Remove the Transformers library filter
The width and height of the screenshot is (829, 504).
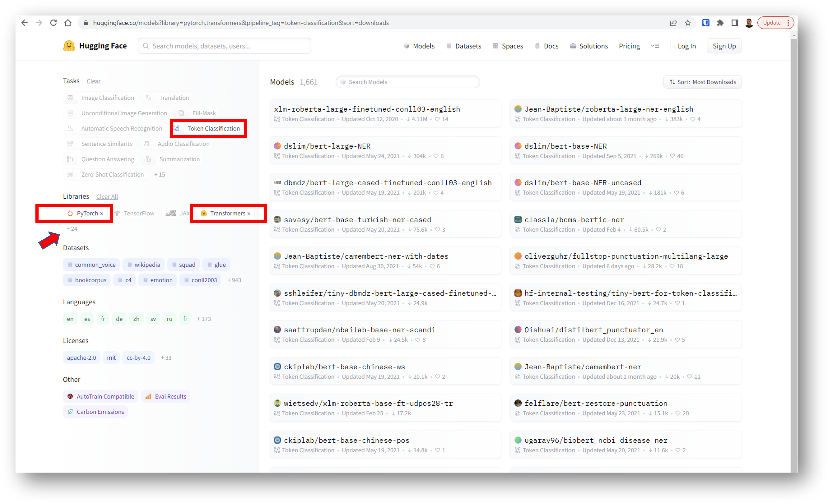coord(249,214)
